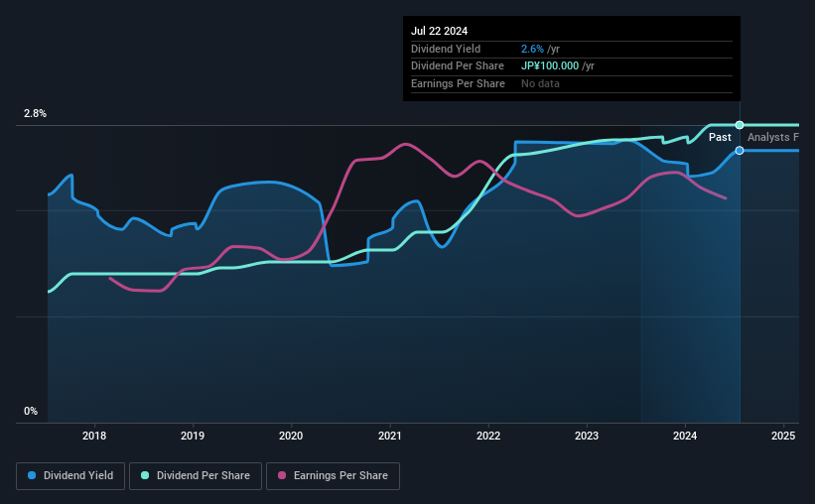Toggle the Earnings Per Share legend button

click(x=333, y=476)
